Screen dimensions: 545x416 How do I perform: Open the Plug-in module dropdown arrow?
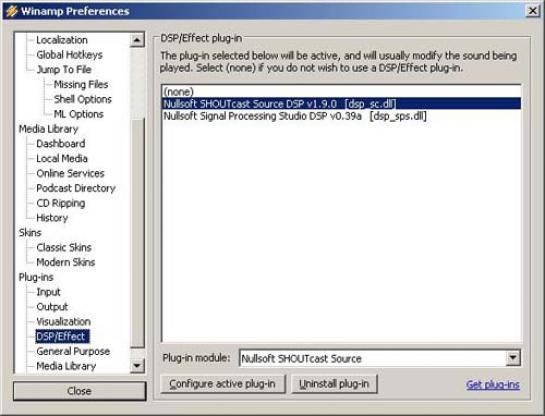pos(513,358)
